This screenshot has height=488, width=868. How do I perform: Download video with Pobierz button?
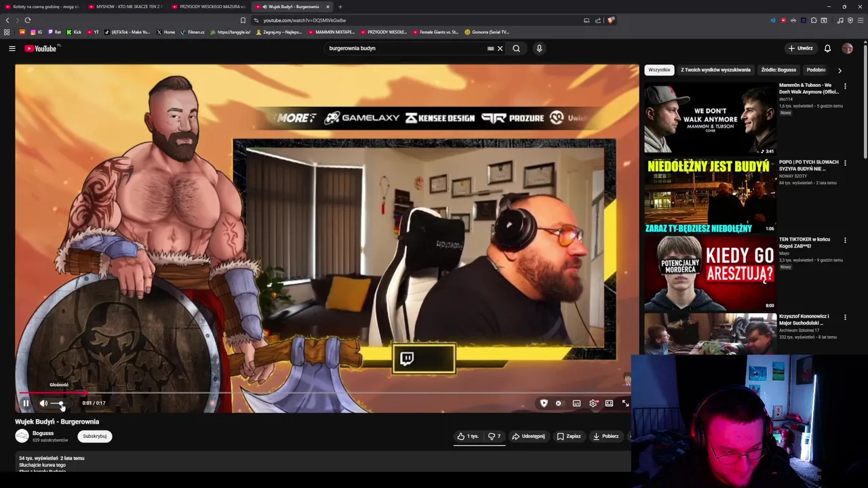click(606, 436)
